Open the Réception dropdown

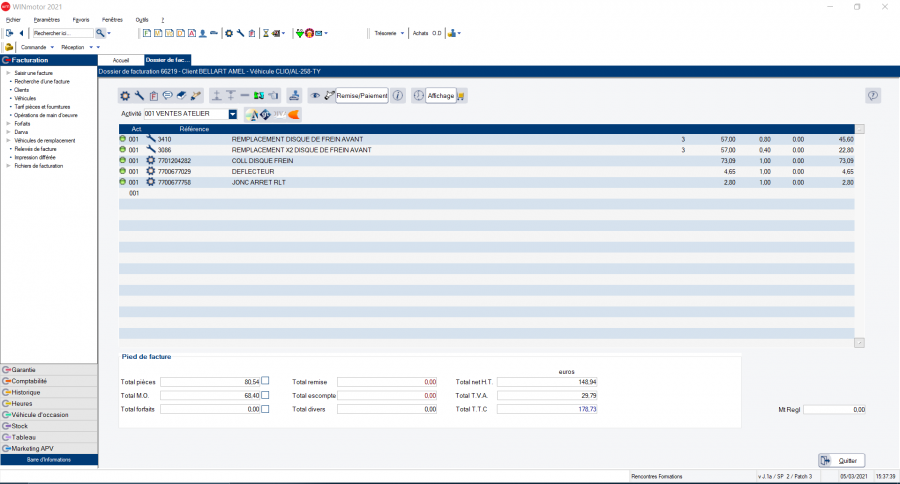point(91,47)
